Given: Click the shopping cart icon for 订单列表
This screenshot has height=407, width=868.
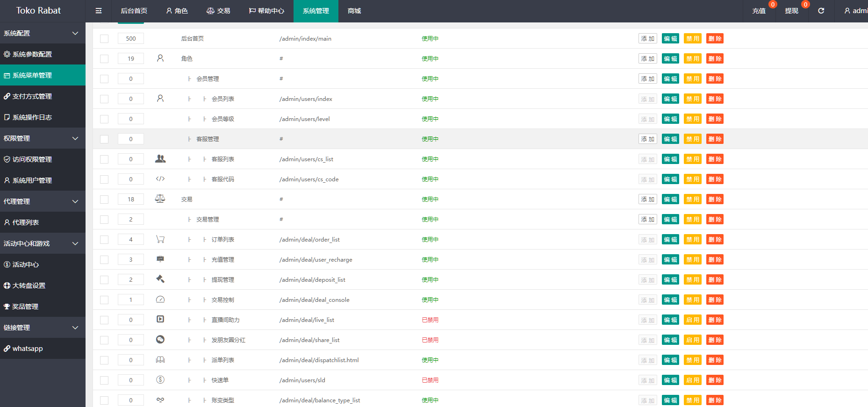Looking at the screenshot, I should [160, 239].
